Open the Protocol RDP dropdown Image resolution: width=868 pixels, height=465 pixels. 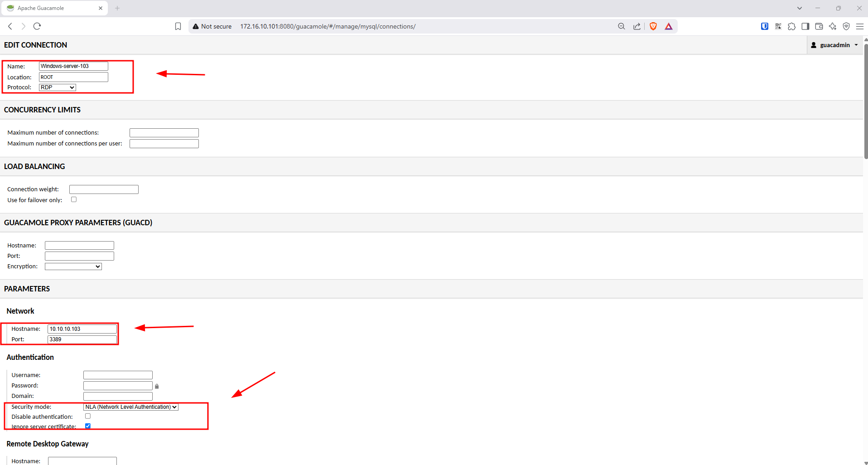click(x=58, y=87)
